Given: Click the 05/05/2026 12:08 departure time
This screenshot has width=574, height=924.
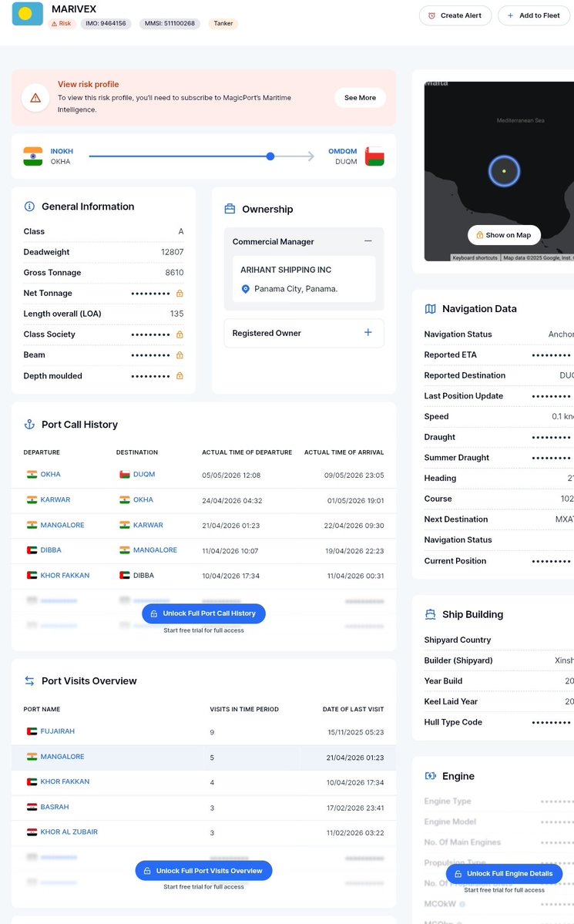Looking at the screenshot, I should 231,475.
